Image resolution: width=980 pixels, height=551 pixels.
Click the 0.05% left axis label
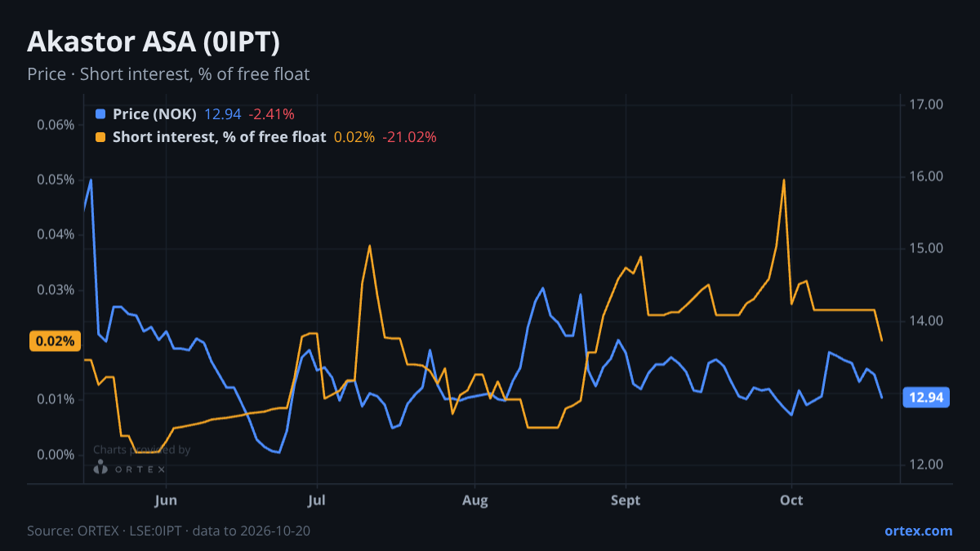coord(56,180)
